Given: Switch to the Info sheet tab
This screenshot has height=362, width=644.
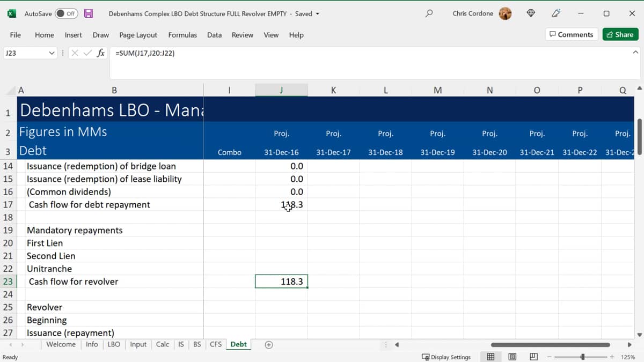Looking at the screenshot, I should click(92, 344).
